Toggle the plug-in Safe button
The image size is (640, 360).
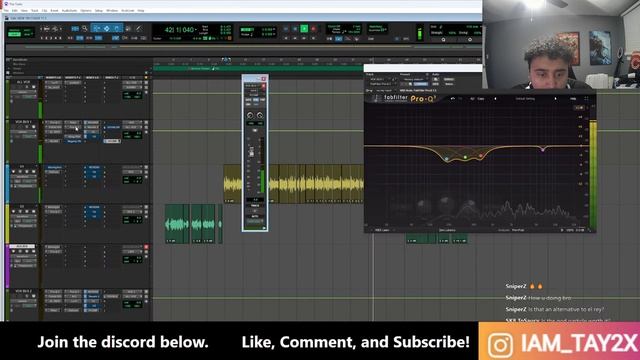[x=436, y=84]
